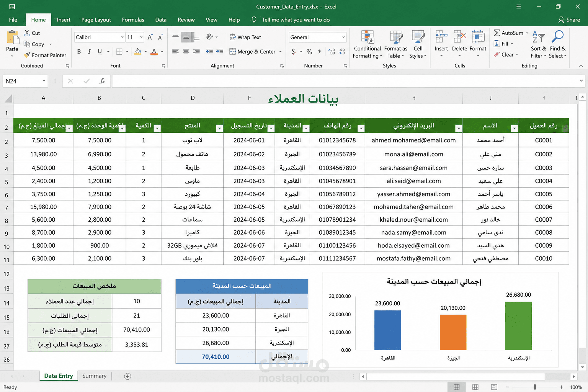Viewport: 588px width, 392px height.
Task: Click the Save icon in title bar
Action: (12, 7)
